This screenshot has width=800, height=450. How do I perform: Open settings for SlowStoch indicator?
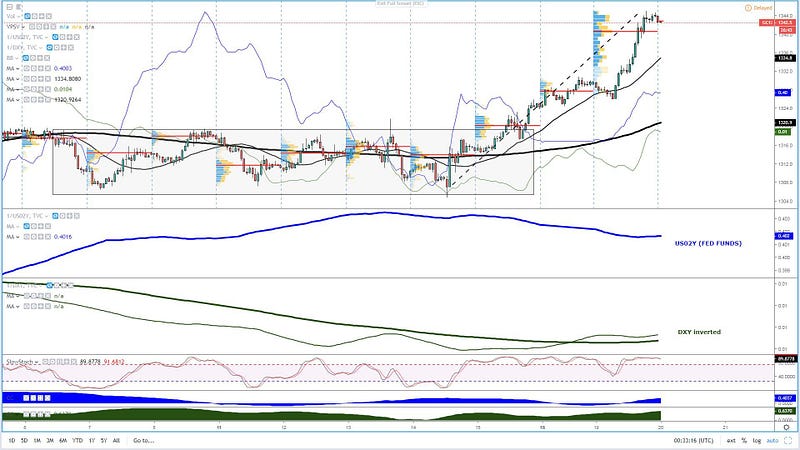tap(52, 362)
